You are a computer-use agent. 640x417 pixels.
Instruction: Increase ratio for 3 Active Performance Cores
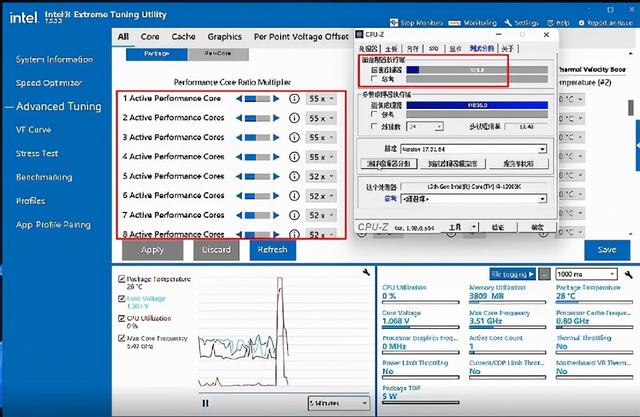tap(276, 138)
